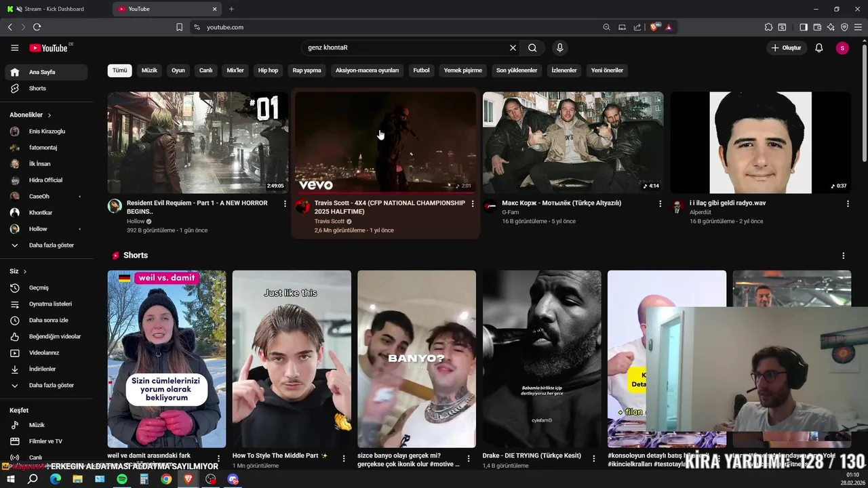868x488 pixels.
Task: Open the notifications bell
Action: coord(818,47)
